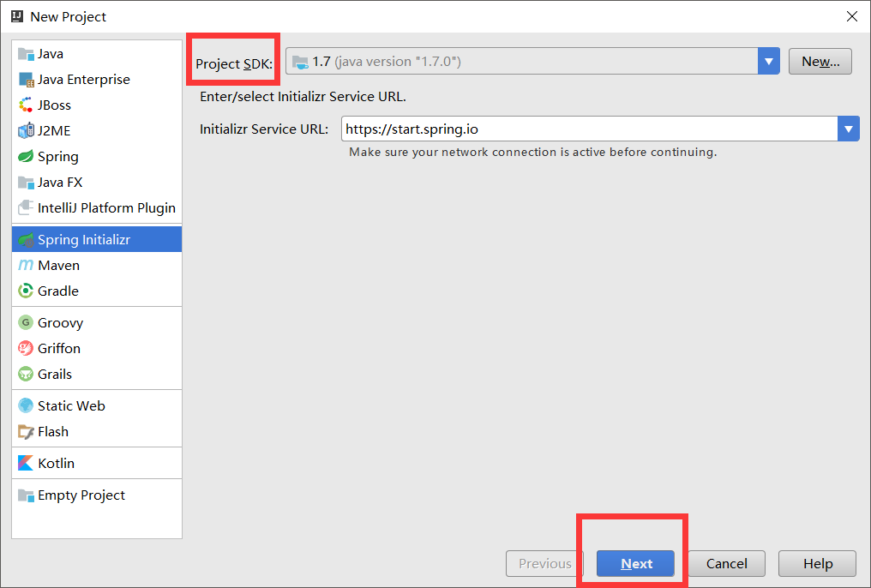871x588 pixels.
Task: Choose the Kotlin project type
Action: pos(97,463)
